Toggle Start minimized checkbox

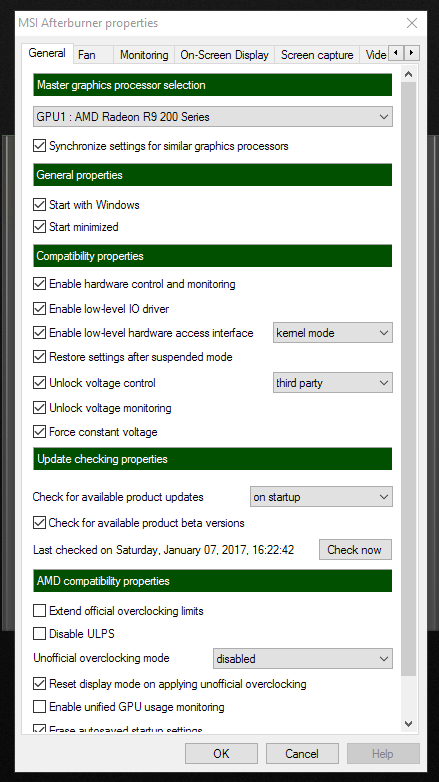point(39,227)
